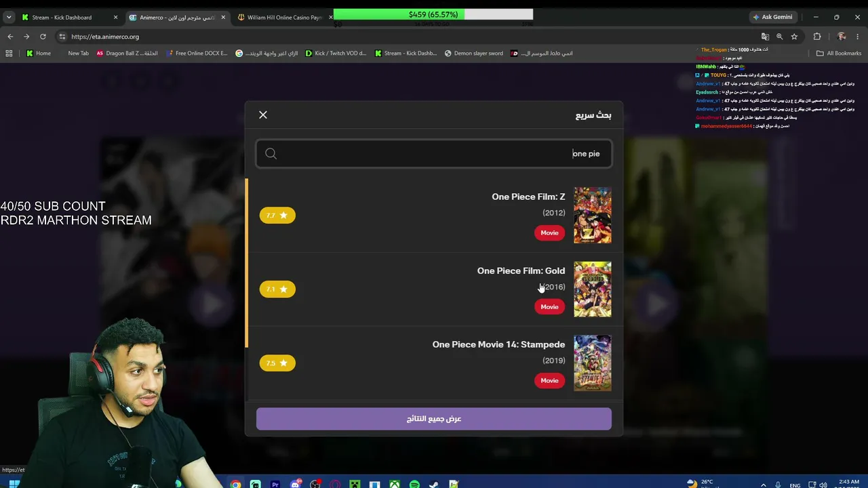Click the 7.7 star rating badge
The image size is (868, 488).
277,216
